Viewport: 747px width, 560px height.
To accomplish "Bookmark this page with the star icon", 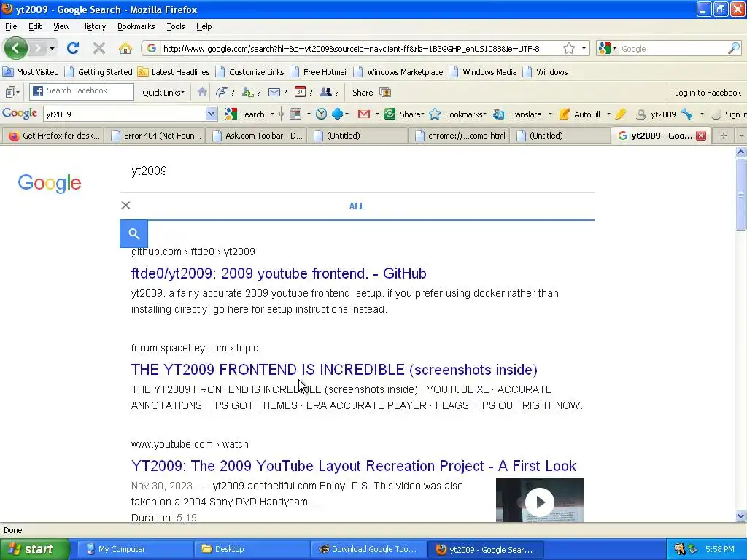I will pyautogui.click(x=569, y=48).
